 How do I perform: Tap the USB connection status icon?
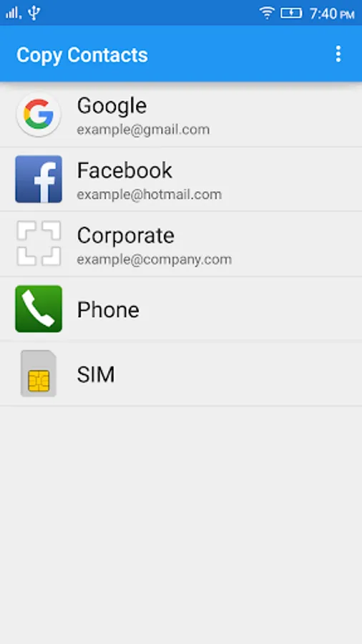34,13
